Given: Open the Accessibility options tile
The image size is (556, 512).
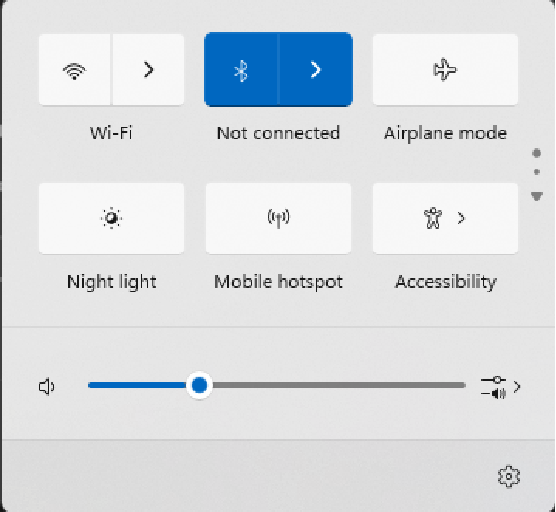Looking at the screenshot, I should 445,218.
